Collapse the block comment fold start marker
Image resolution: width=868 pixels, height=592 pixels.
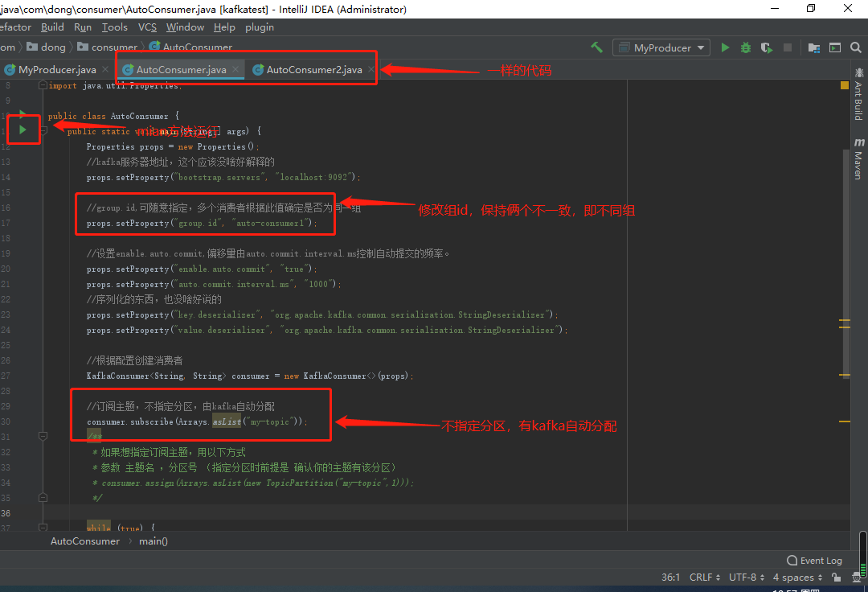(43, 437)
